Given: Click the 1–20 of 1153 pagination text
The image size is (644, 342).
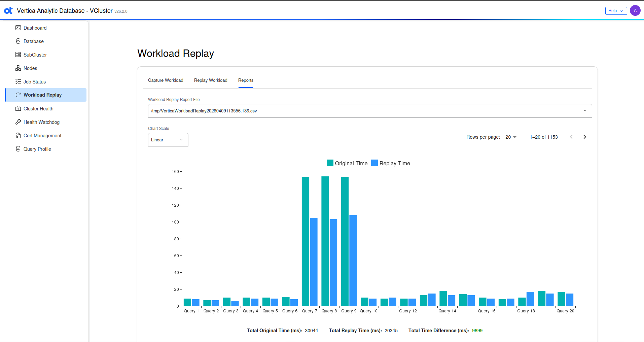Looking at the screenshot, I should [544, 137].
